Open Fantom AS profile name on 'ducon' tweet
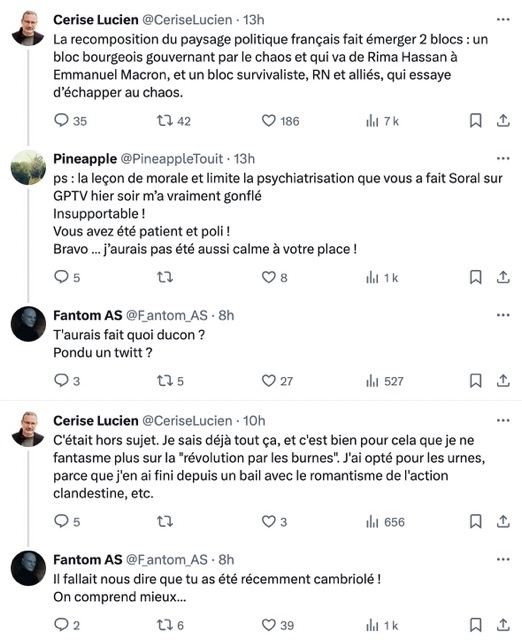 tap(88, 315)
